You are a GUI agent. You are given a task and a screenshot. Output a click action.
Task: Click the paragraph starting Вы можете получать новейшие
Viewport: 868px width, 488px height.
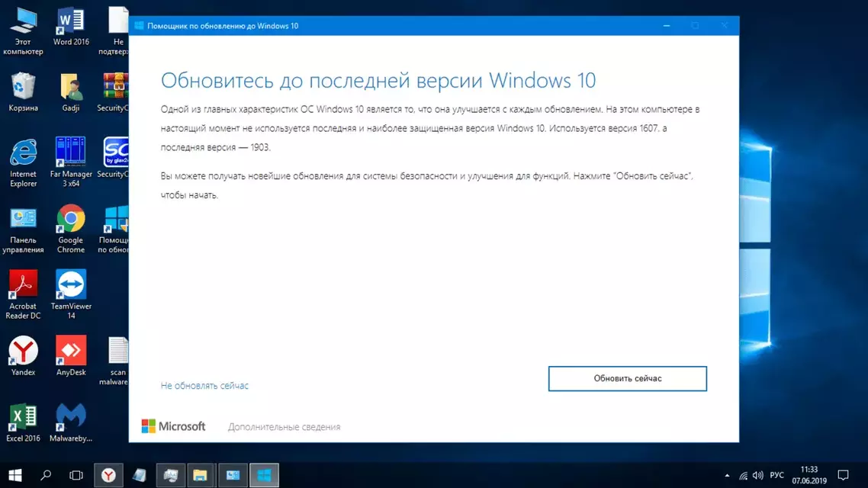[427, 185]
